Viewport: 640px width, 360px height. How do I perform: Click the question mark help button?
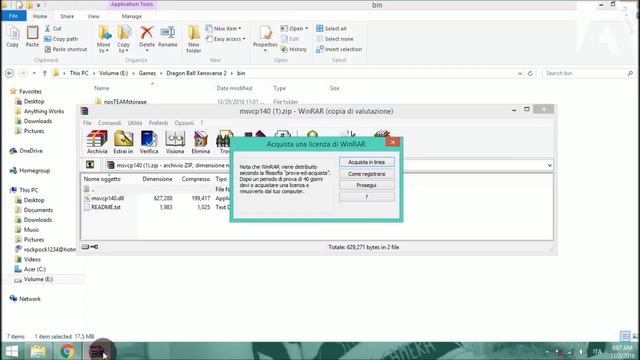pos(367,197)
